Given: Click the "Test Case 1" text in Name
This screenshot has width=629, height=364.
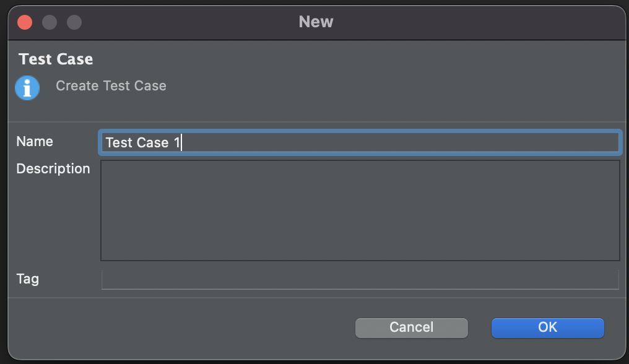Looking at the screenshot, I should point(142,143).
